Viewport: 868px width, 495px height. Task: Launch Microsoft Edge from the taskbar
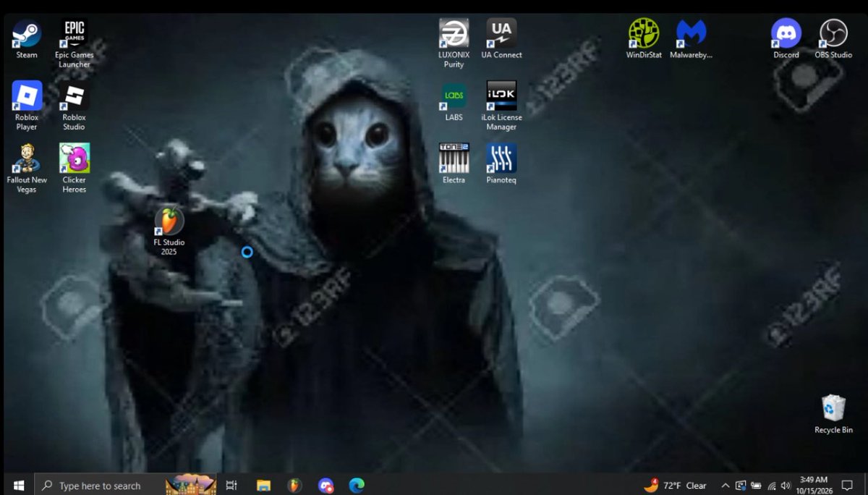point(357,485)
